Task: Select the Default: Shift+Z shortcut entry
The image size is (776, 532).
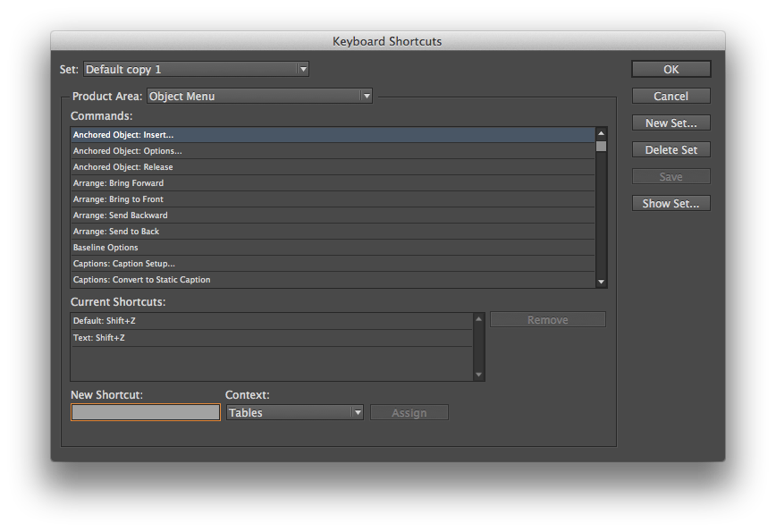Action: click(x=272, y=321)
